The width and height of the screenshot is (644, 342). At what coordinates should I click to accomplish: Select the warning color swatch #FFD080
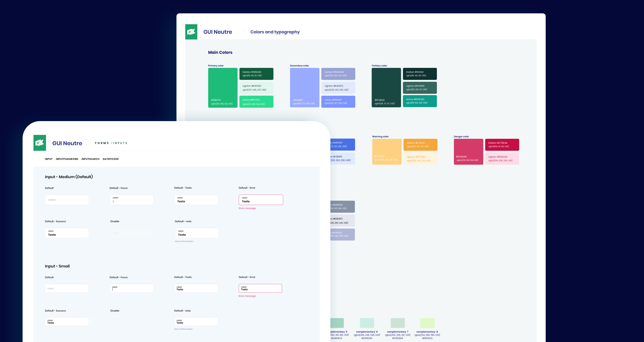386,152
